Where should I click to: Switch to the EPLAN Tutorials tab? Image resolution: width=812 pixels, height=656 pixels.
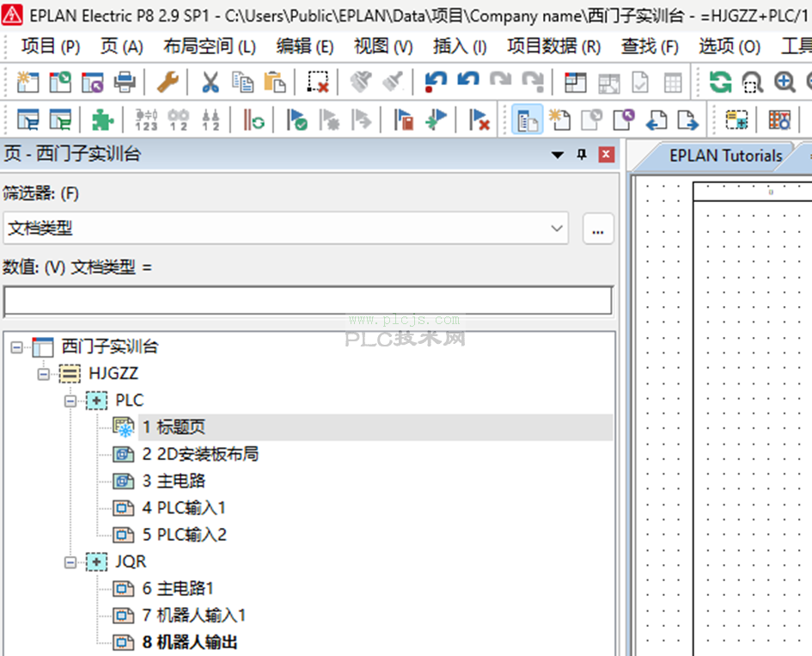coord(725,156)
